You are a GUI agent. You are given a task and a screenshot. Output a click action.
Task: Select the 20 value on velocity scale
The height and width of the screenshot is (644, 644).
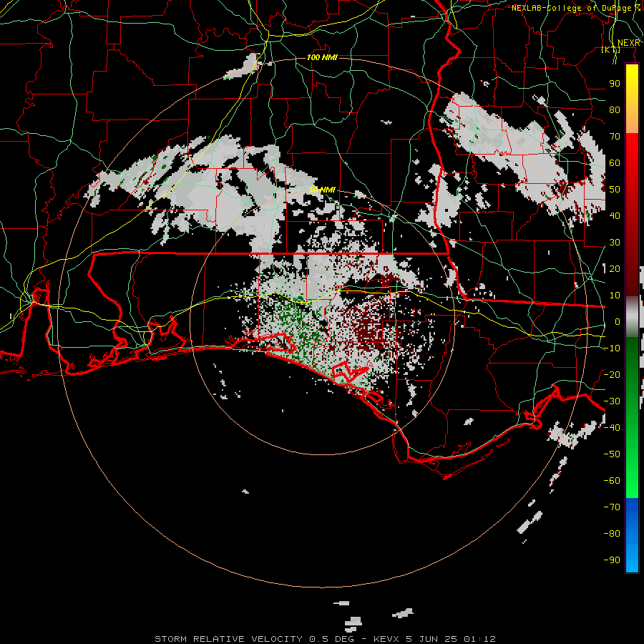coord(615,268)
